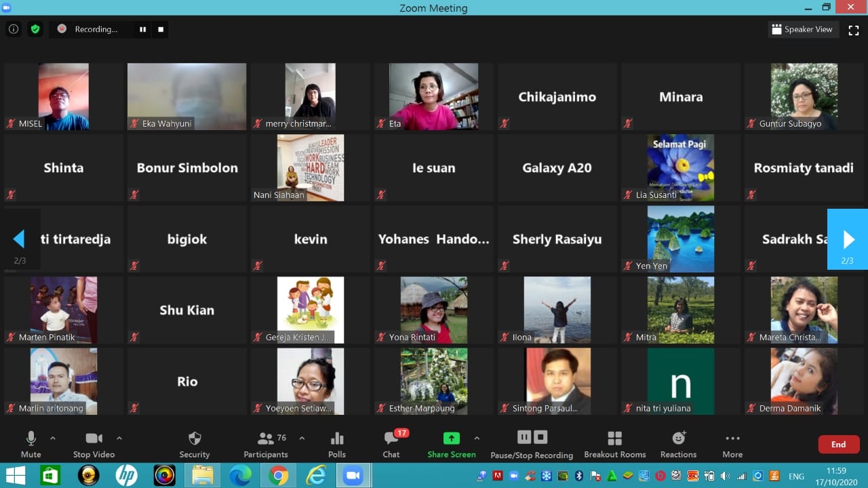868x488 pixels.
Task: Click the meeting information icon
Action: click(13, 29)
